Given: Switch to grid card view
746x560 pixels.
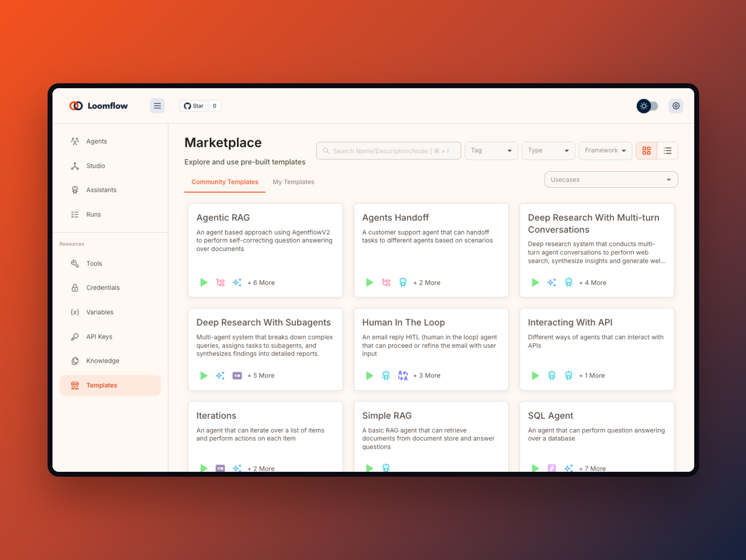Looking at the screenshot, I should [x=646, y=151].
